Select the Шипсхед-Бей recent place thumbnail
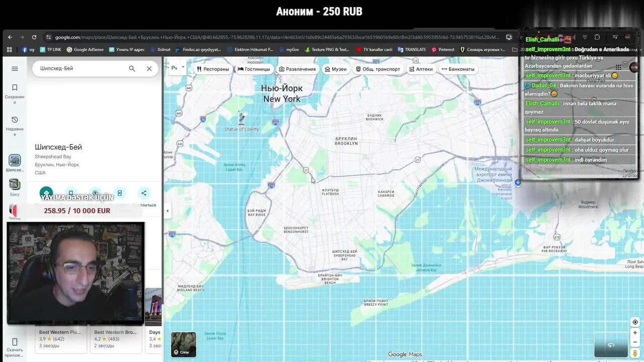Viewport: 644px width, 362px height. point(15,160)
